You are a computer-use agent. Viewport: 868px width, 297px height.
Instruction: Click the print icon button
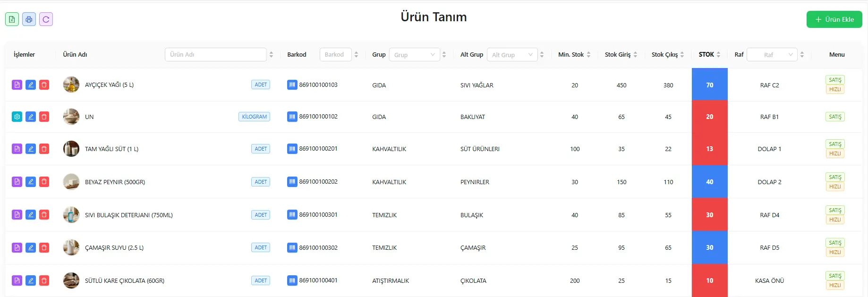coord(29,19)
